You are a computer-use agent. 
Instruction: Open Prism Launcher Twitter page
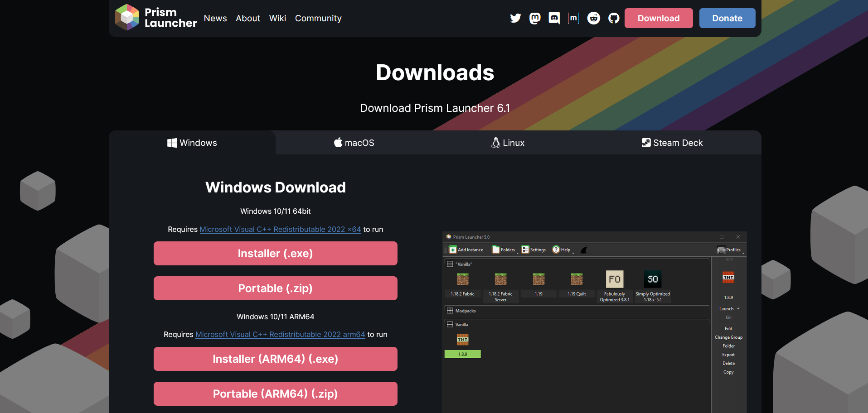click(515, 18)
